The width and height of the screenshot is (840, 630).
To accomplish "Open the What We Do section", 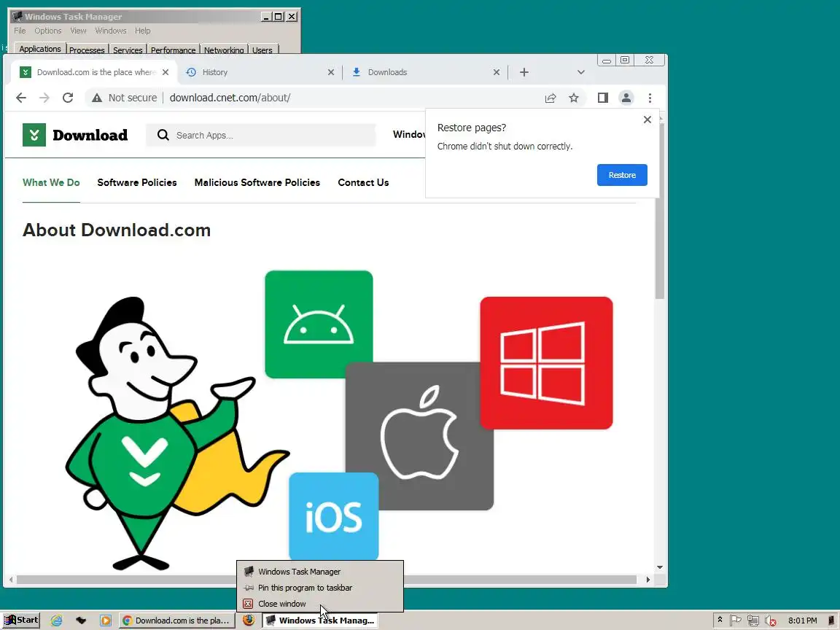I will [51, 182].
